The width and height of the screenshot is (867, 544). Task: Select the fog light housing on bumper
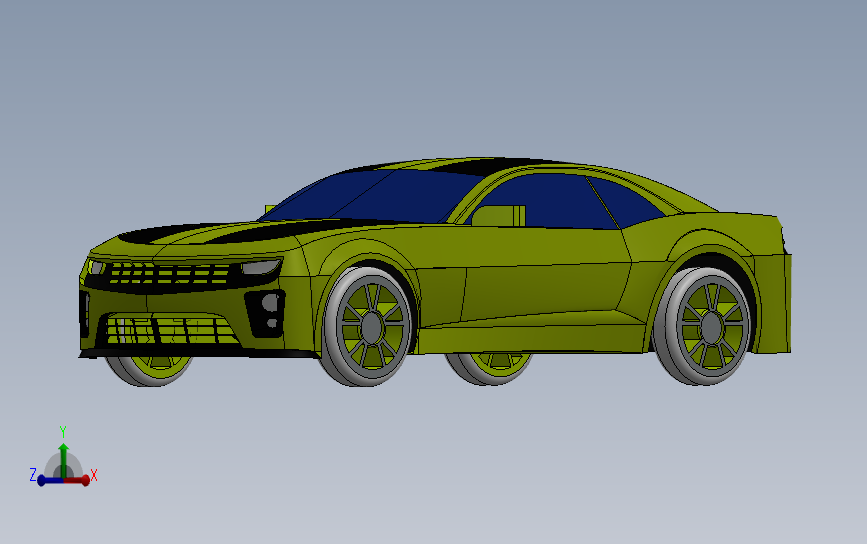coord(265,312)
